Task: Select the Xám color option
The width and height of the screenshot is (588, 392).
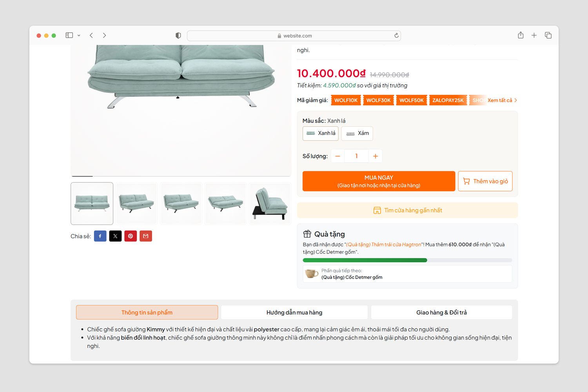Action: (357, 133)
